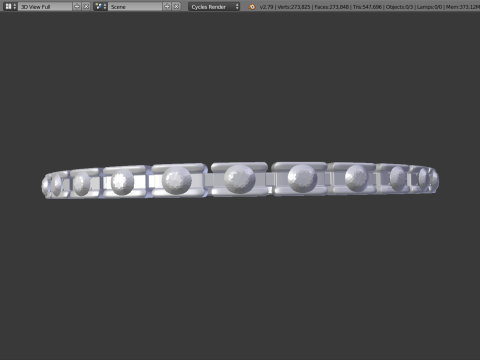The image size is (480, 360).
Task: Select the bracelet model in the viewport
Action: point(240,180)
